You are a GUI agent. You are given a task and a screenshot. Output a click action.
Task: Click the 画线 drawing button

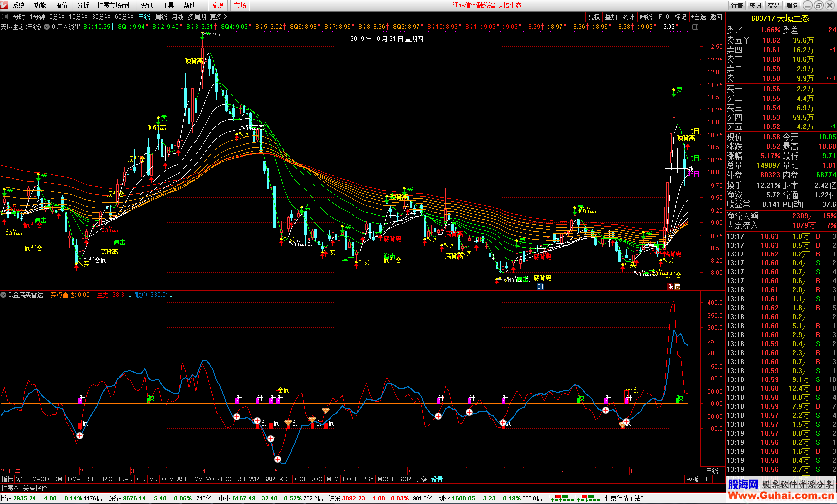pos(646,17)
